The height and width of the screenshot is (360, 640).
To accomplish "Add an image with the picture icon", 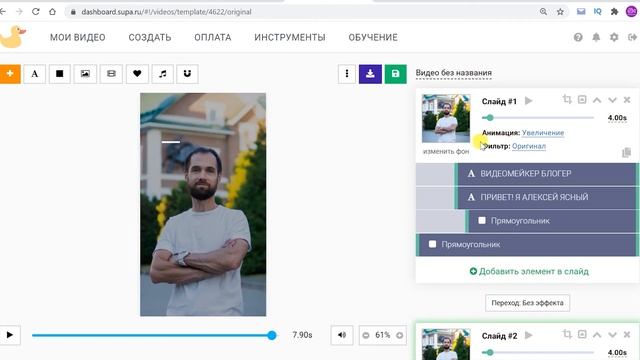I will click(85, 74).
